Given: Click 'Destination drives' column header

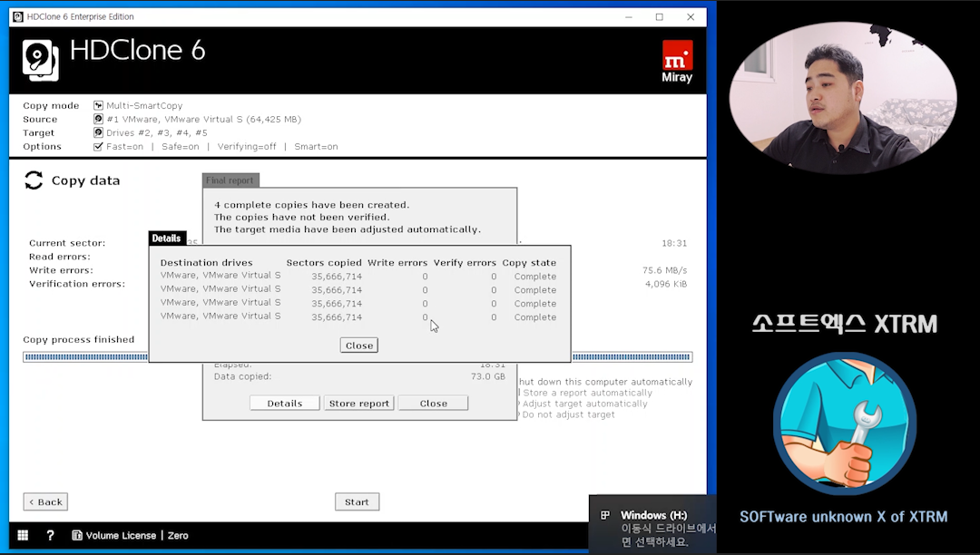Looking at the screenshot, I should point(206,263).
